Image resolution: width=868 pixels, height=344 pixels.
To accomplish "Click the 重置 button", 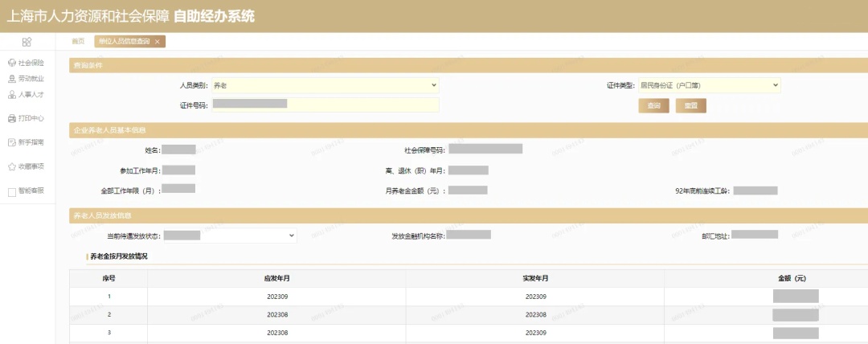I will (691, 106).
